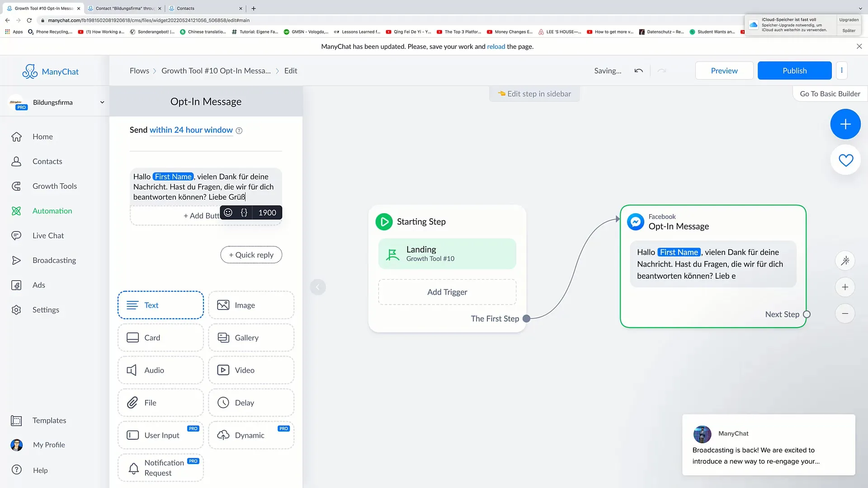Click the Starting Step play icon

coord(385,221)
